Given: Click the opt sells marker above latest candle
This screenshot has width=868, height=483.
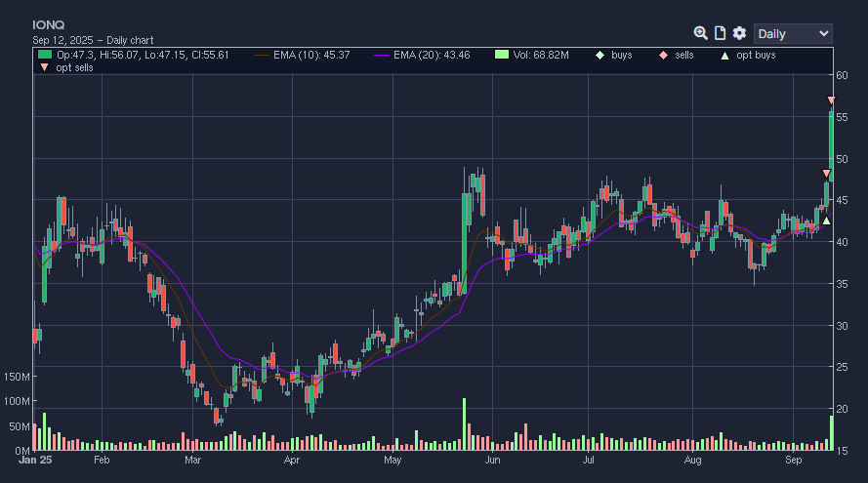Looking at the screenshot, I should click(x=831, y=101).
